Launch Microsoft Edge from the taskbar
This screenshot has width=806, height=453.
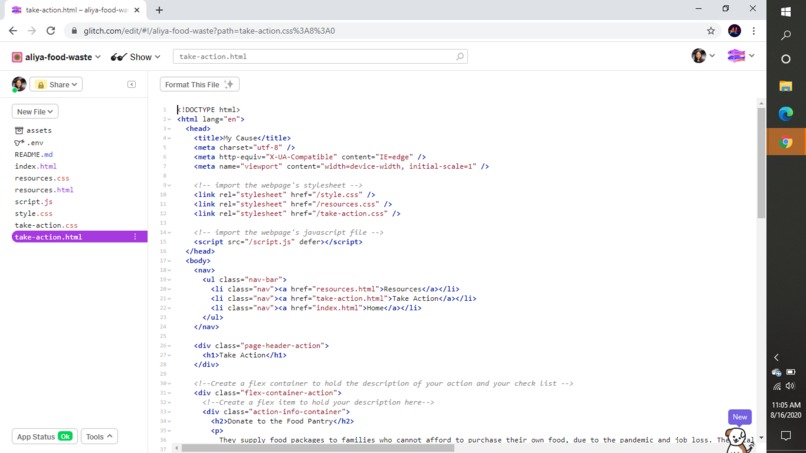point(786,114)
